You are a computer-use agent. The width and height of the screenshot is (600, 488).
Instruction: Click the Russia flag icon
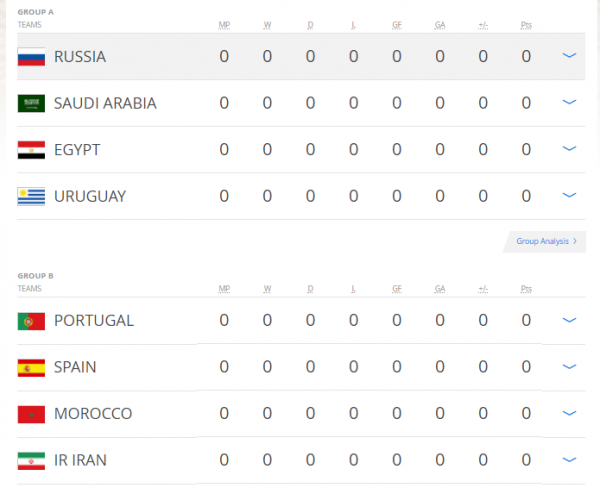pyautogui.click(x=31, y=57)
